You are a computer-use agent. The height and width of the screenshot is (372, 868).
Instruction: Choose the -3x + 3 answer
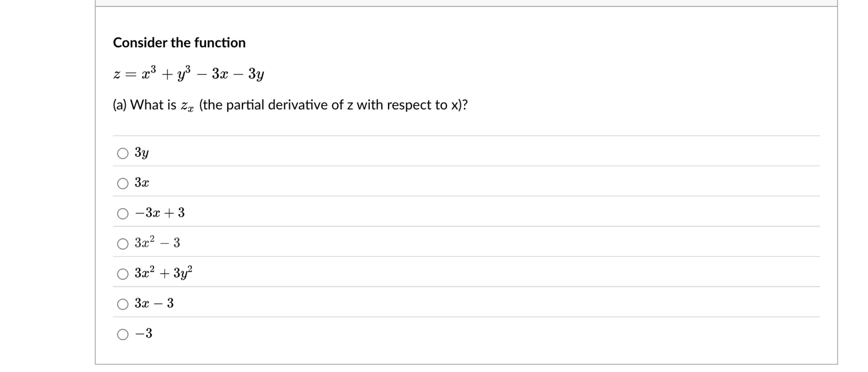pos(123,213)
